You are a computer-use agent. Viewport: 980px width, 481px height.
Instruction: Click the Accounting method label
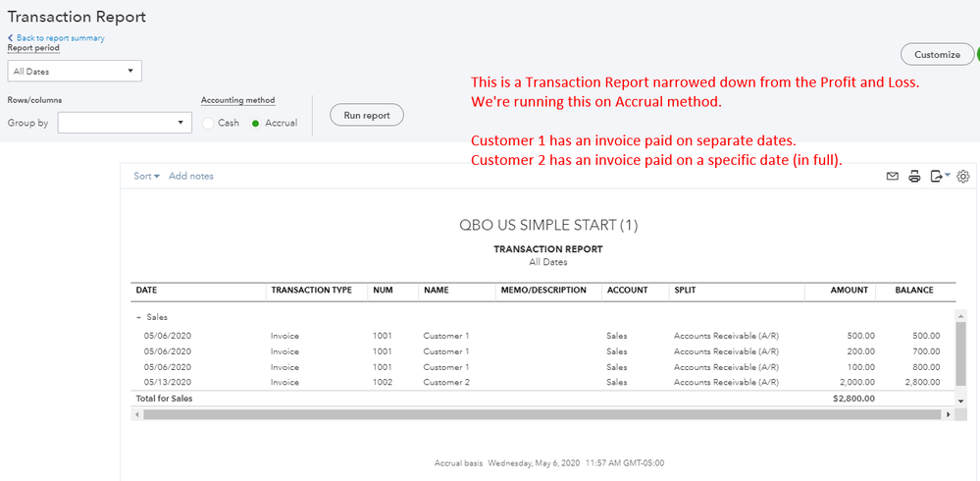[238, 100]
